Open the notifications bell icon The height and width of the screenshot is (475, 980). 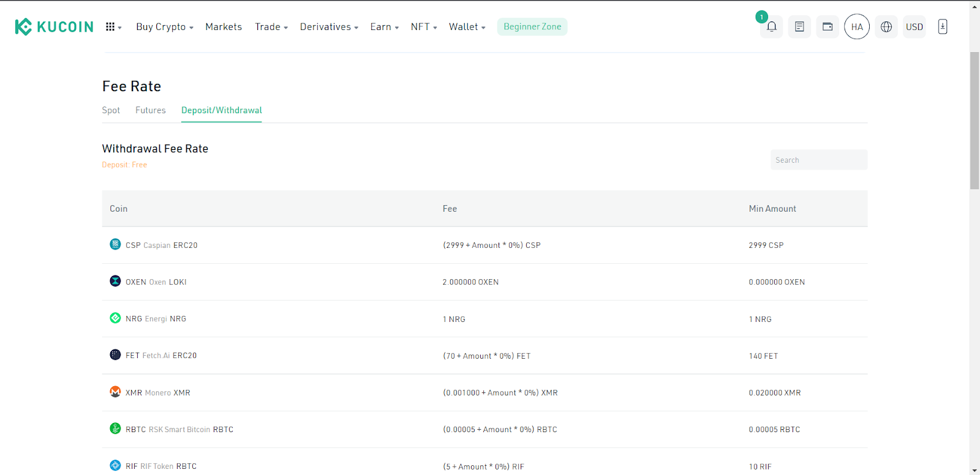pyautogui.click(x=772, y=27)
